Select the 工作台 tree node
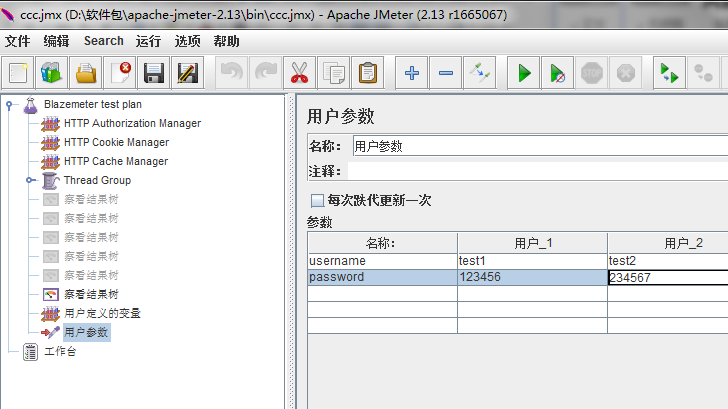The width and height of the screenshot is (728, 409). pos(60,351)
